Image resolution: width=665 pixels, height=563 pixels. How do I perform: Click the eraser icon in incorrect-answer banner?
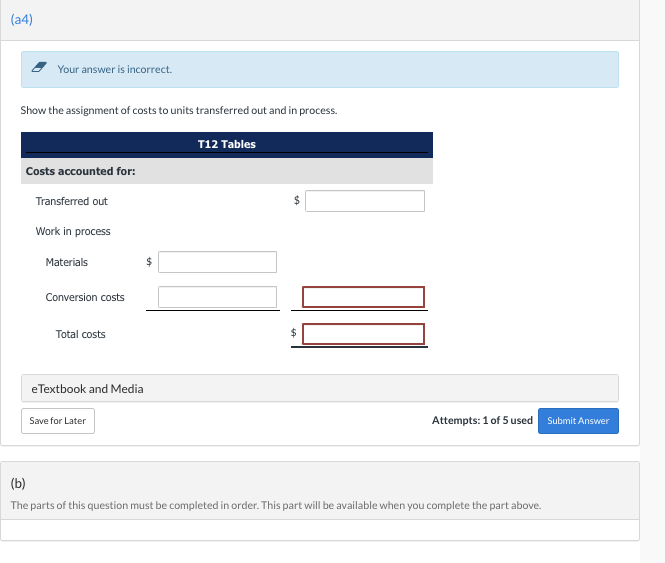coord(39,67)
